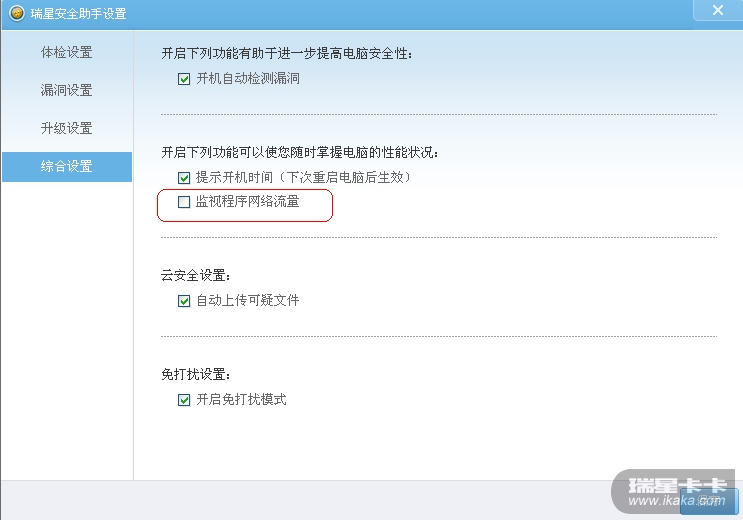Click the 云安全设置 section heading
Image resolution: width=743 pixels, height=520 pixels.
196,276
